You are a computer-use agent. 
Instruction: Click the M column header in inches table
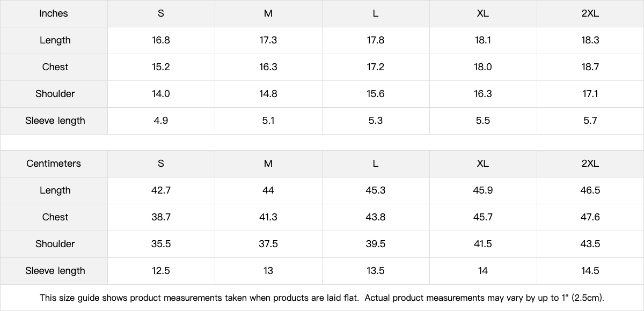pyautogui.click(x=268, y=13)
